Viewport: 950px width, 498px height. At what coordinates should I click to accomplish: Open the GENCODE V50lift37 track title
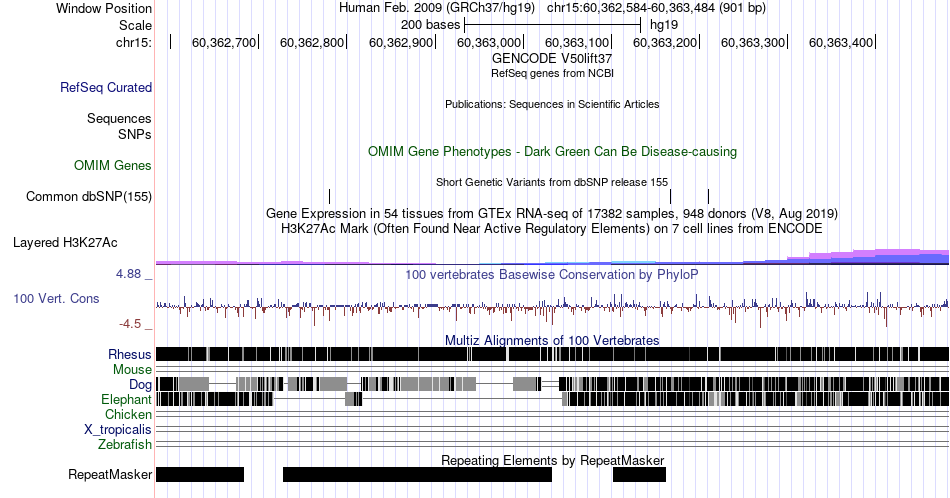pyautogui.click(x=552, y=59)
